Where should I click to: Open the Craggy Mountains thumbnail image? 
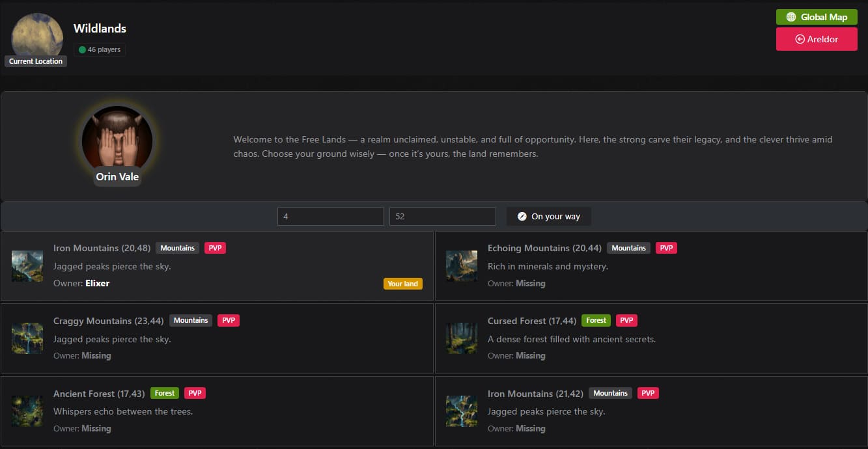pos(27,338)
